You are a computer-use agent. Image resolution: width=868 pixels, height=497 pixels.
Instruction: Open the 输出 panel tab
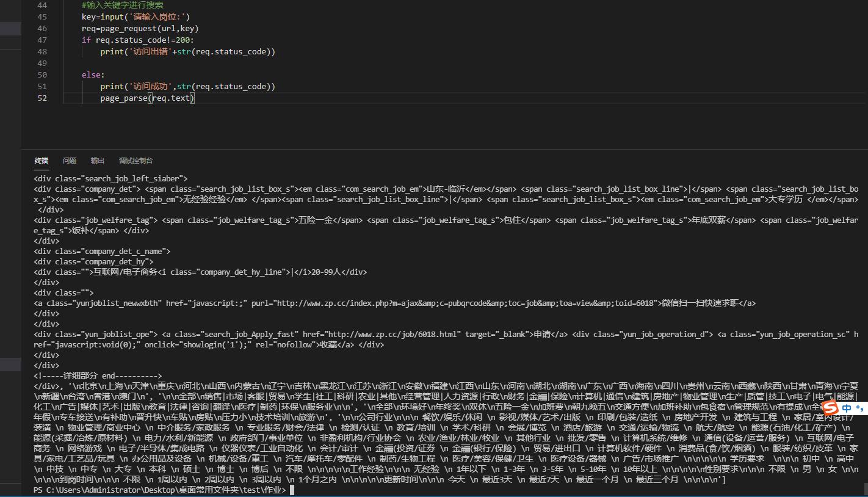point(97,161)
